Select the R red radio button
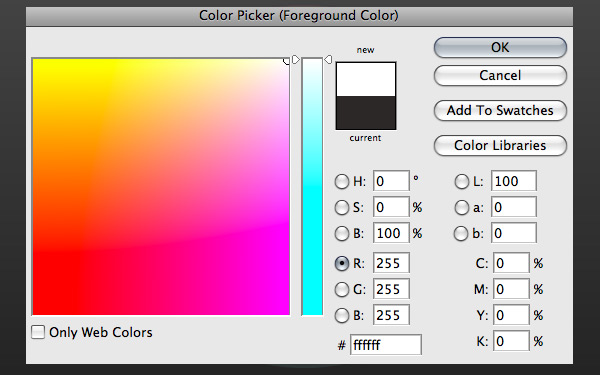 (x=342, y=263)
